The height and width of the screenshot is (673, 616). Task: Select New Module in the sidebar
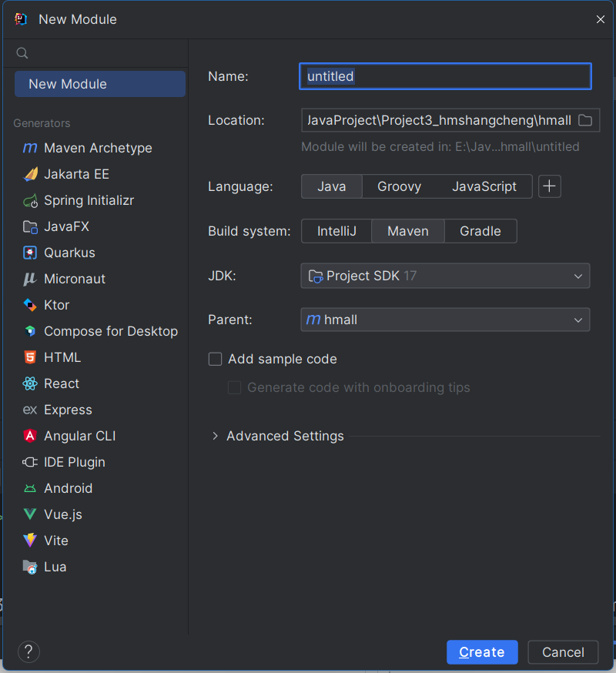pyautogui.click(x=100, y=84)
